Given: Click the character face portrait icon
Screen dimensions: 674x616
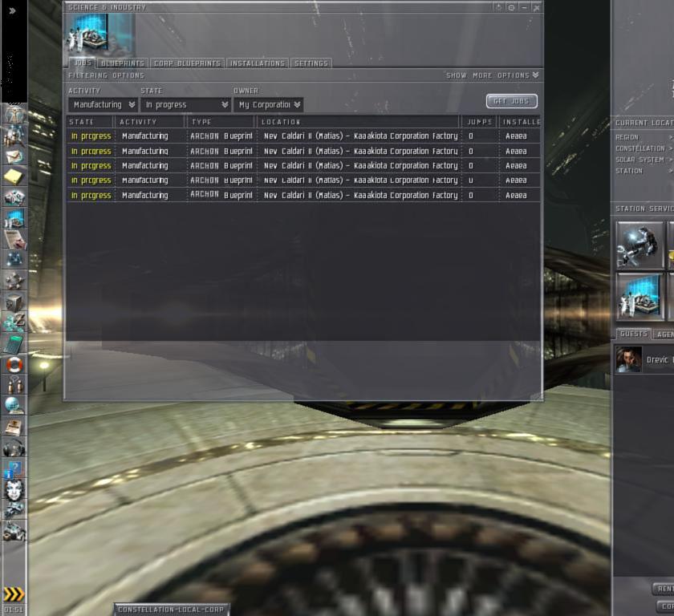Looking at the screenshot, I should pos(14,490).
